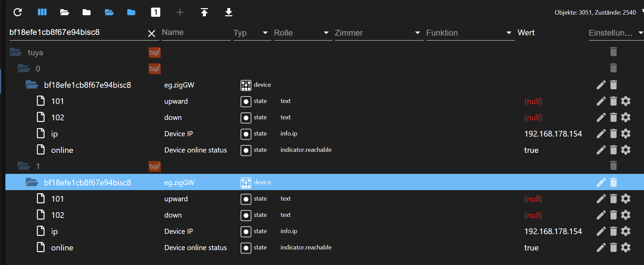Edit the highlighted eg.zigGW device row
The height and width of the screenshot is (265, 644).
(x=601, y=182)
